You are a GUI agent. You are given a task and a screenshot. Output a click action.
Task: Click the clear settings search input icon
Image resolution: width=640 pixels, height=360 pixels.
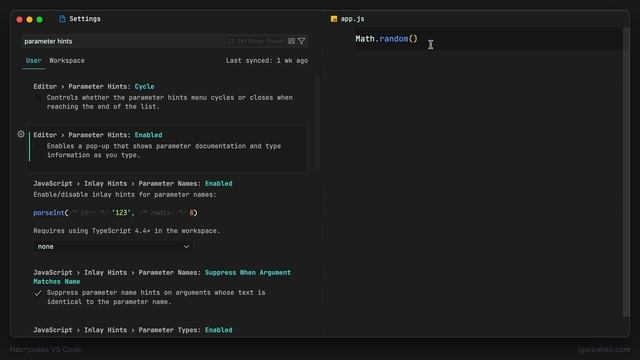291,41
